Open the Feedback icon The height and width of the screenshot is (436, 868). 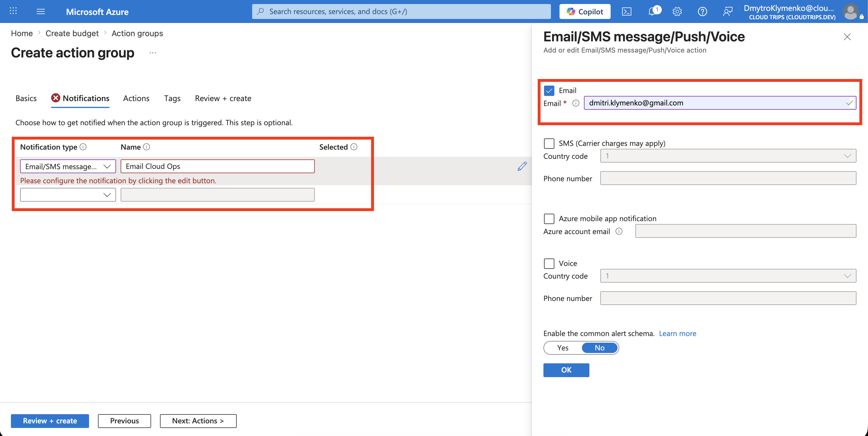728,11
